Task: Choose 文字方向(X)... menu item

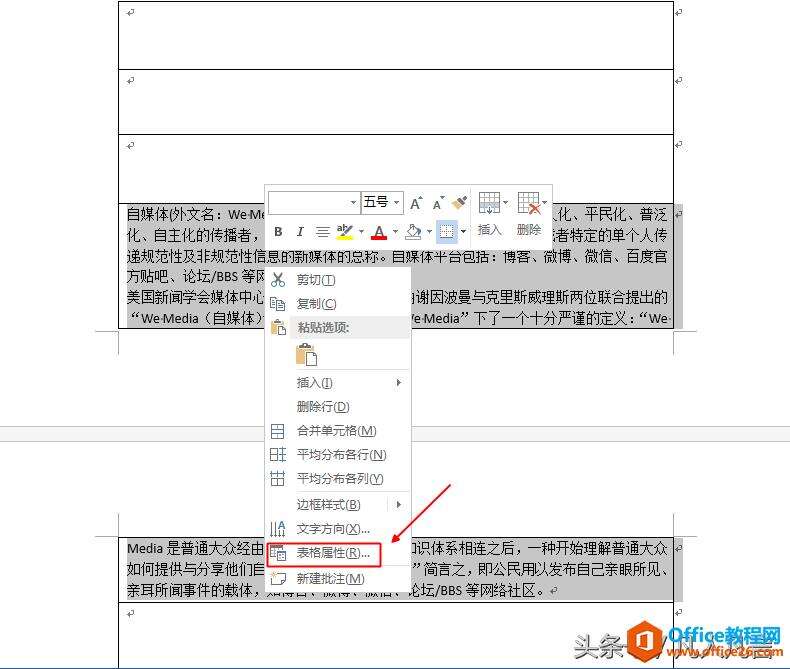Action: click(338, 529)
